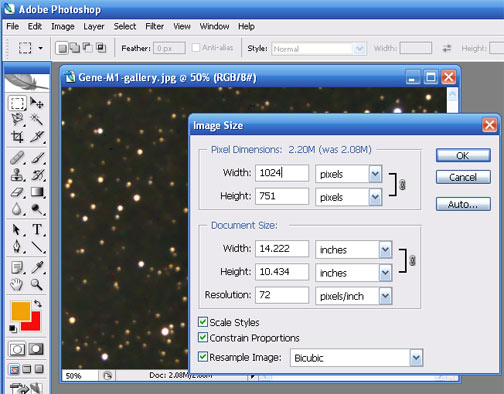Select the Notes tool
This screenshot has height=394, width=504.
coord(17,267)
